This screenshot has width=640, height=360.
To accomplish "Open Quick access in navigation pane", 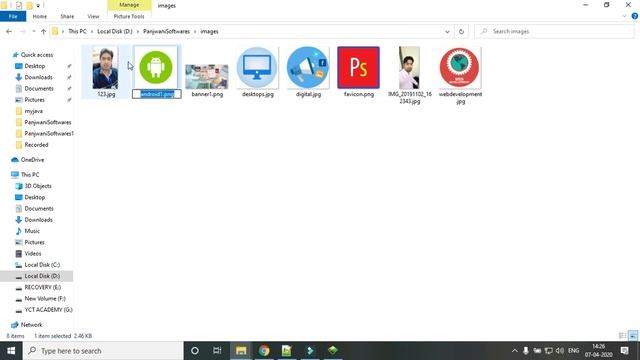I will point(37,55).
